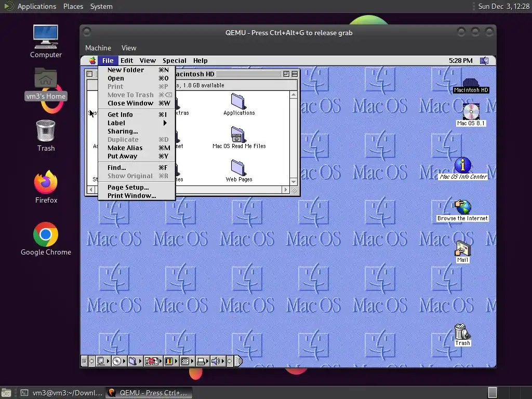This screenshot has height=399, width=532.
Task: Open the Remote Access Control Strip module
Action: pyautogui.click(x=153, y=361)
